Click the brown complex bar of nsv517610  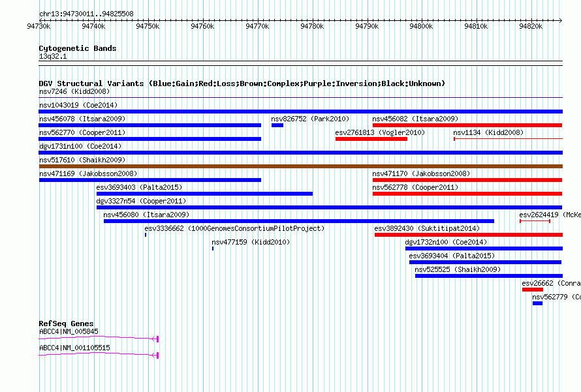click(300, 166)
